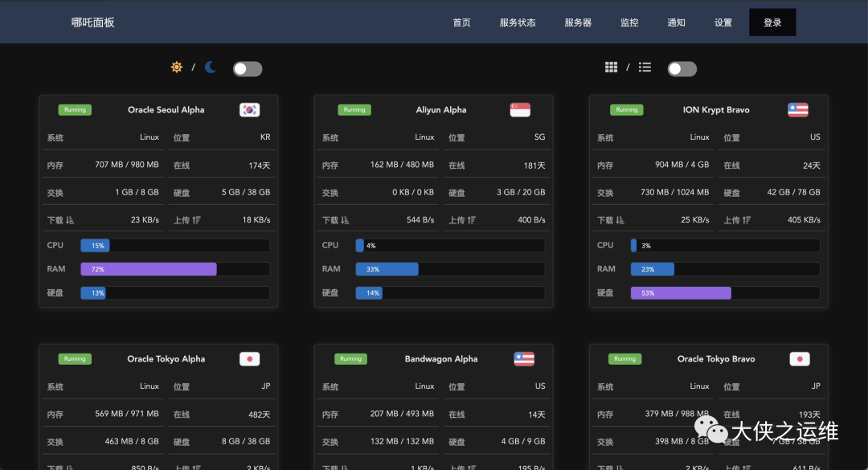Click the Bandwagon Alpha server name
This screenshot has height=470, width=868.
click(441, 359)
